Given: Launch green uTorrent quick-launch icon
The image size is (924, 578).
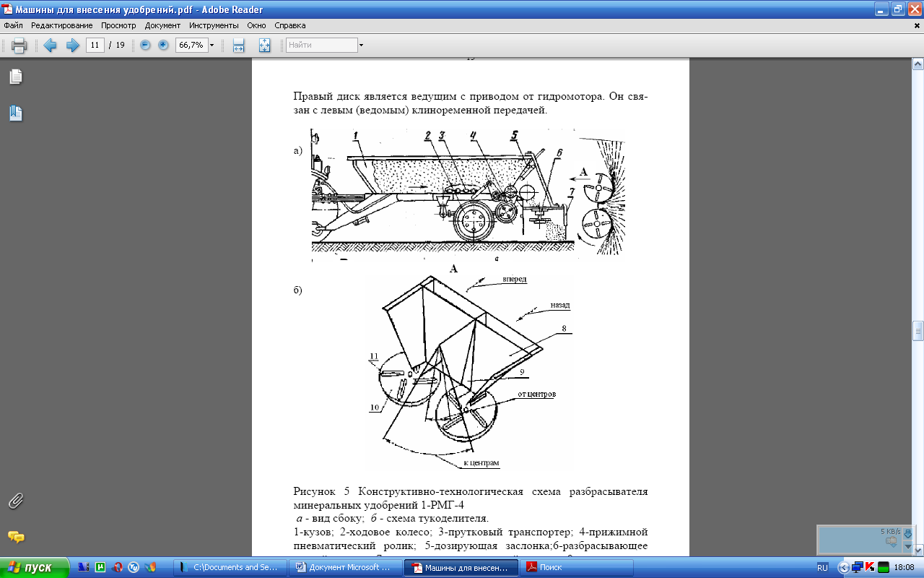Looking at the screenshot, I should click(x=100, y=568).
